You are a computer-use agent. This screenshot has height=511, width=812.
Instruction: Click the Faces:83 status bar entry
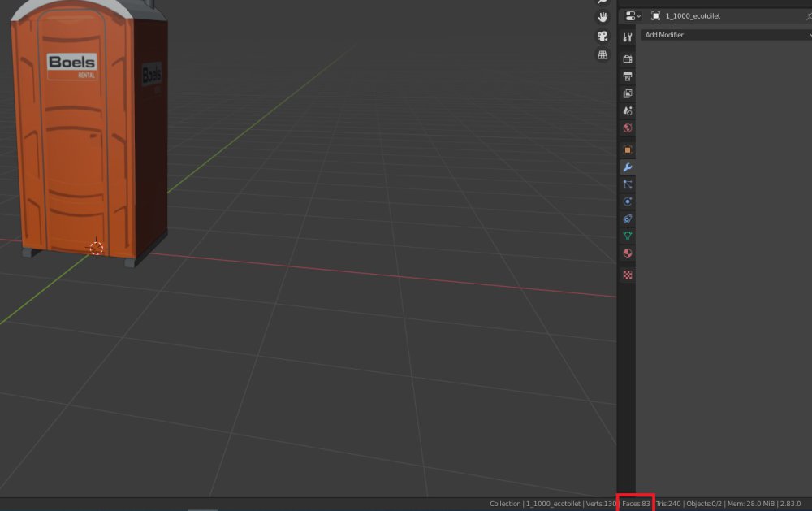[x=636, y=504]
